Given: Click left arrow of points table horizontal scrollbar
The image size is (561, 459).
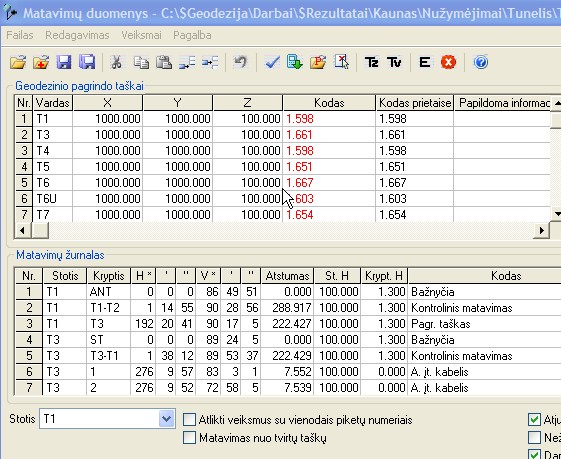Looking at the screenshot, I should click(x=23, y=230).
